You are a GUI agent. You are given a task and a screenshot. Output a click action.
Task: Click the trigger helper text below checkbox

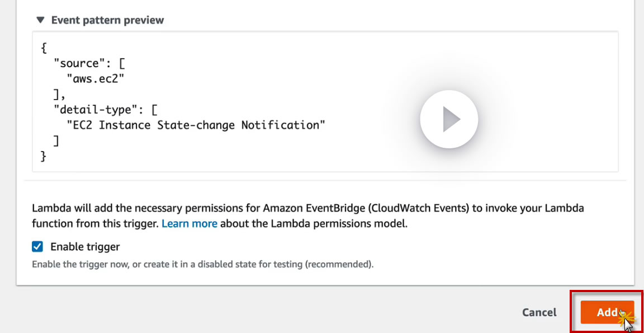pos(202,264)
